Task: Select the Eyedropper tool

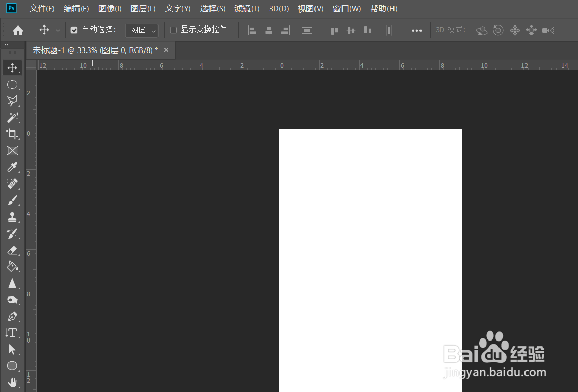Action: point(12,167)
